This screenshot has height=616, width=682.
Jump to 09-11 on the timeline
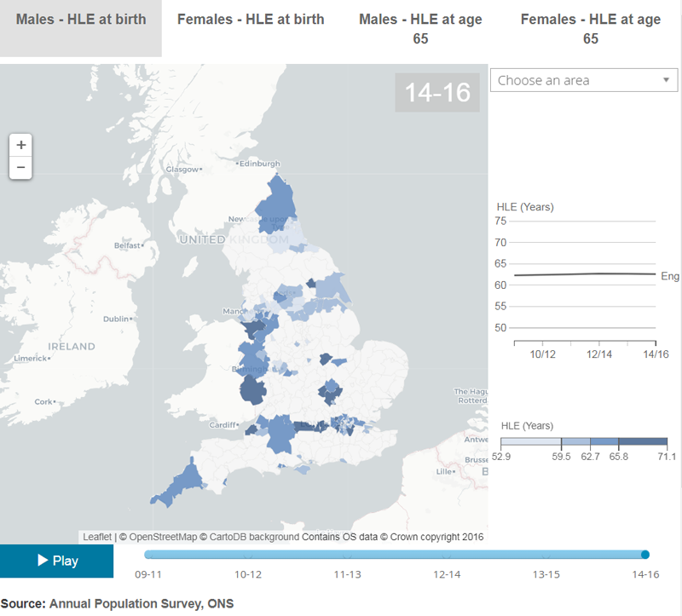click(149, 555)
